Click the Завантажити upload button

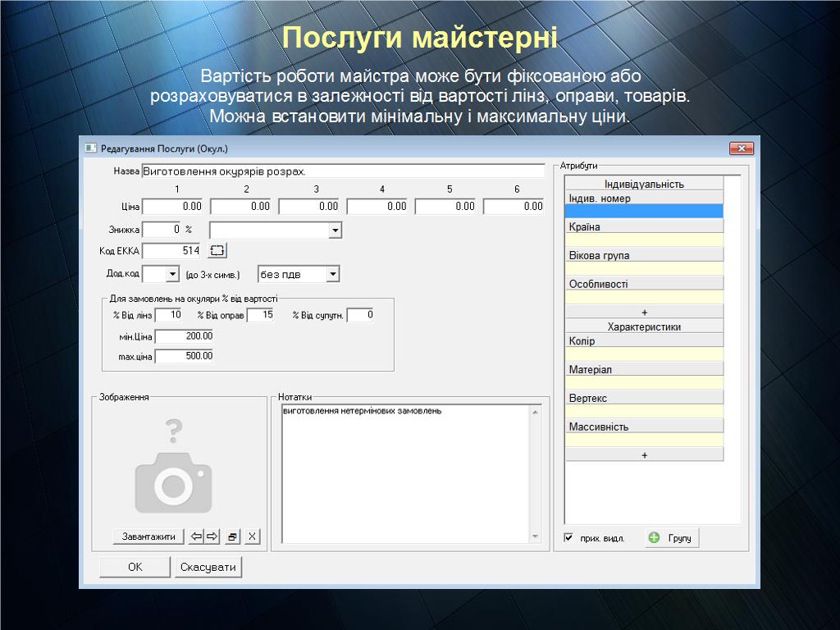coord(148,536)
